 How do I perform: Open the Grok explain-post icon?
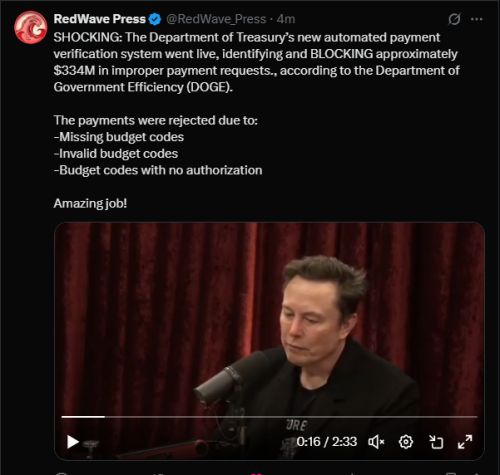pyautogui.click(x=454, y=19)
